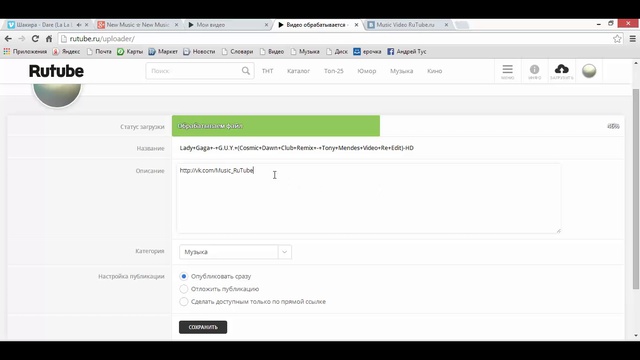Open the ТНТ section
The width and height of the screenshot is (640, 360).
267,71
